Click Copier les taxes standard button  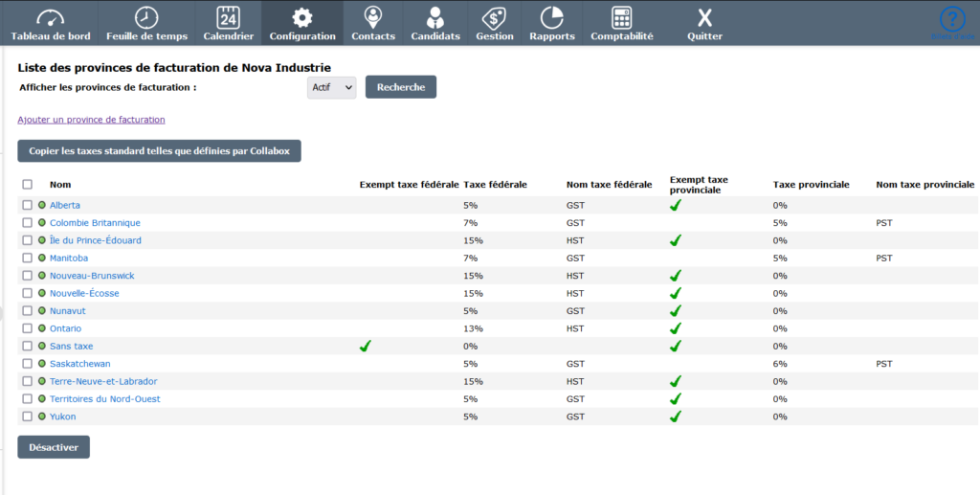click(159, 151)
